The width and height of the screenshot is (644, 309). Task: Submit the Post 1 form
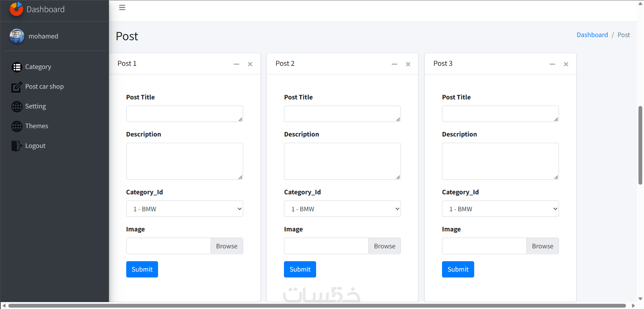click(x=142, y=269)
